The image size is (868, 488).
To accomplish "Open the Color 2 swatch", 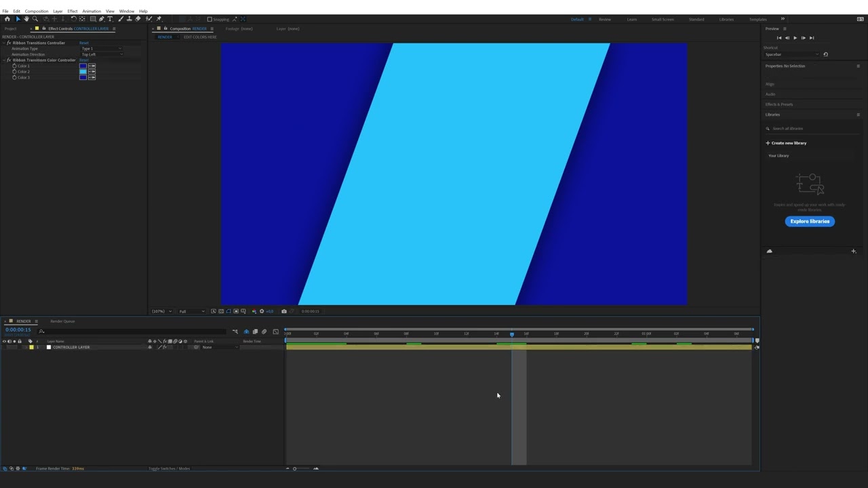I will [83, 71].
